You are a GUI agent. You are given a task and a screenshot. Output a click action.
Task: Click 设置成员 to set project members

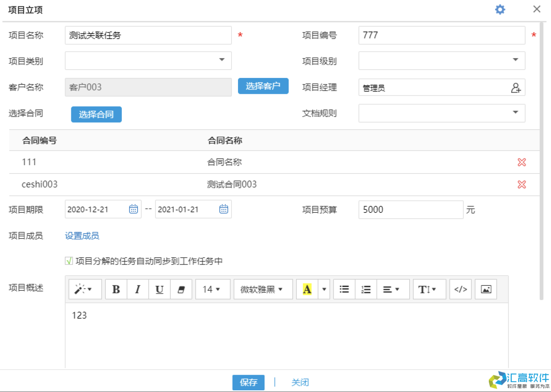click(82, 236)
